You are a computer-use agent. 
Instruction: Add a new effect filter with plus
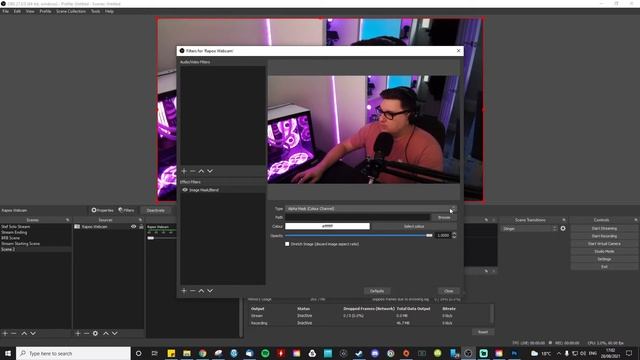(x=184, y=291)
